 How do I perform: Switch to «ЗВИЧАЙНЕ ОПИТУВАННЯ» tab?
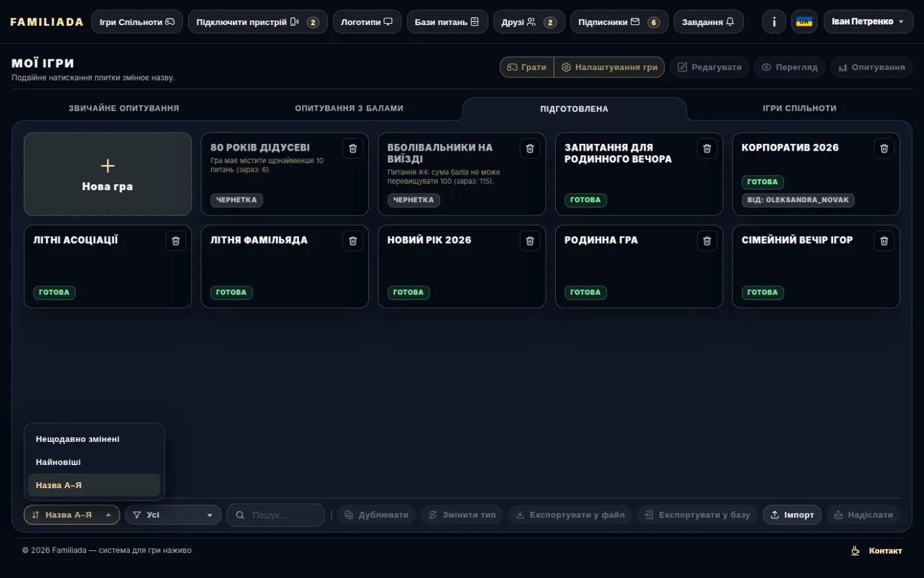click(124, 108)
